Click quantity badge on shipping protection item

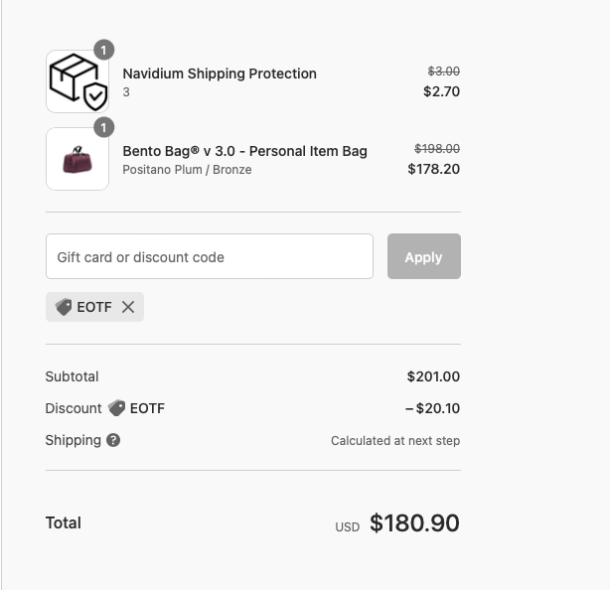[106, 49]
